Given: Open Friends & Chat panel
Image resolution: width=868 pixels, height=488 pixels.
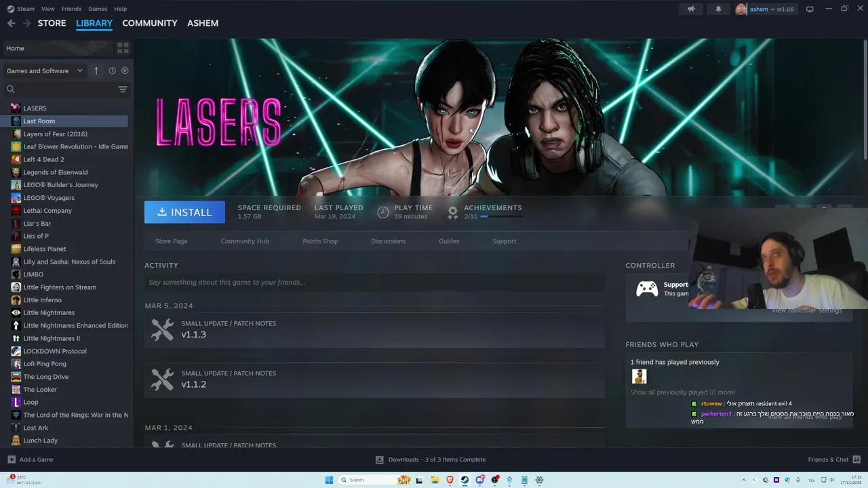Looking at the screenshot, I should click(834, 460).
